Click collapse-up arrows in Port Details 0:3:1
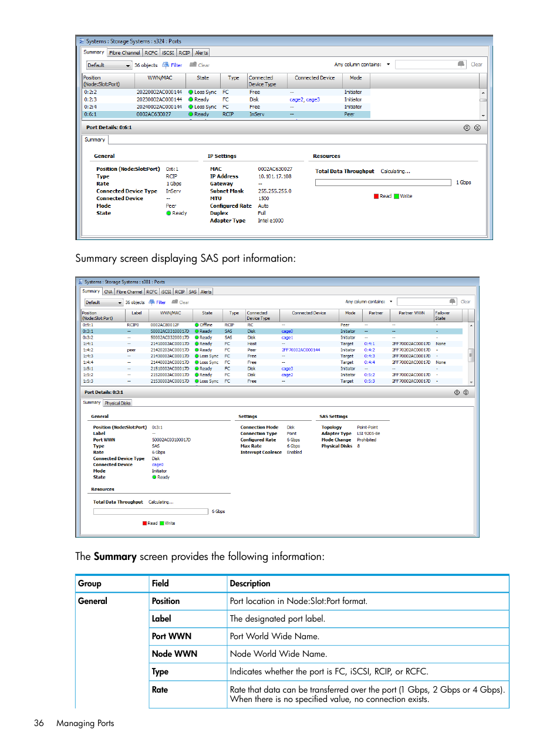 [457, 392]
